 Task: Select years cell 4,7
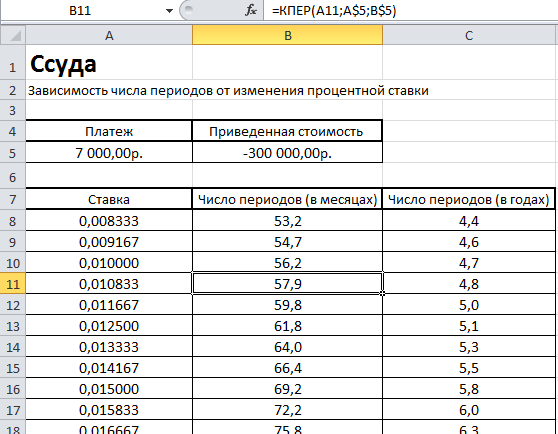coord(469,263)
